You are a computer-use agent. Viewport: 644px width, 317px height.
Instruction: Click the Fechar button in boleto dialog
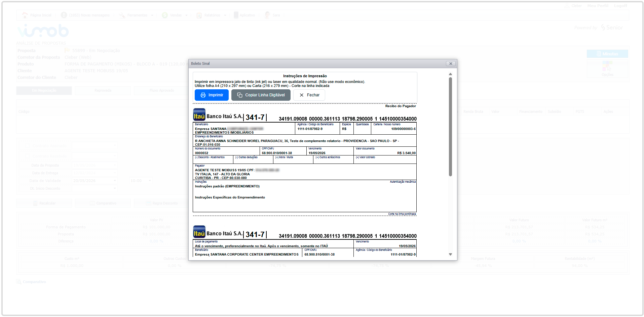(x=309, y=95)
